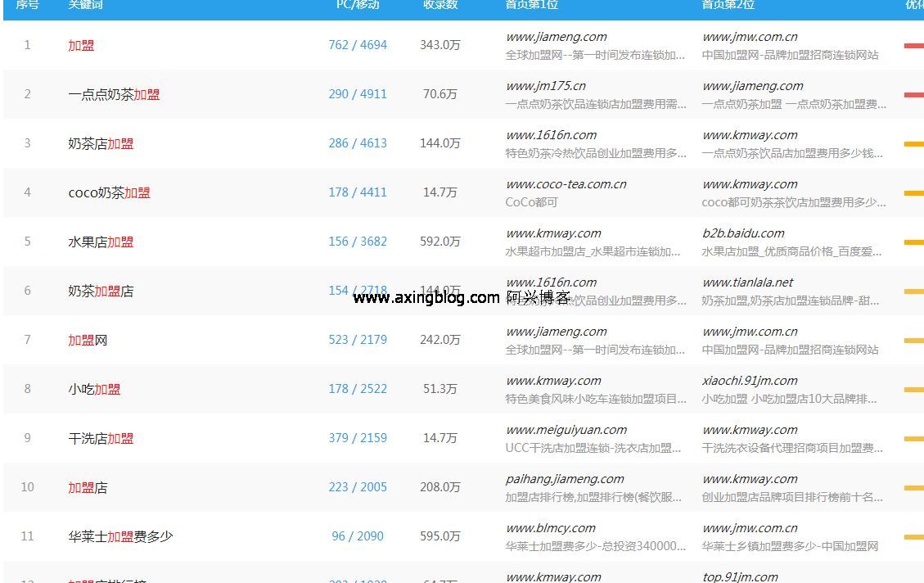Click the 96 / 2090 index value
The width and height of the screenshot is (924, 583).
[x=358, y=536]
